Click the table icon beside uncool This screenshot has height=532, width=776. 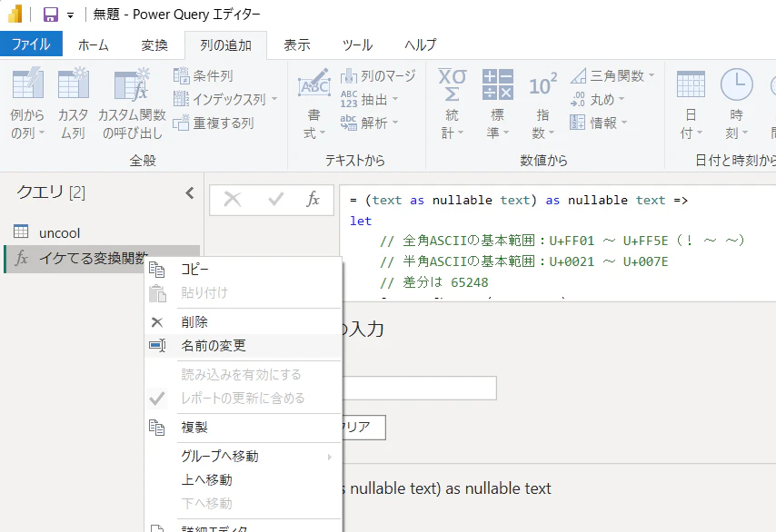(21, 232)
